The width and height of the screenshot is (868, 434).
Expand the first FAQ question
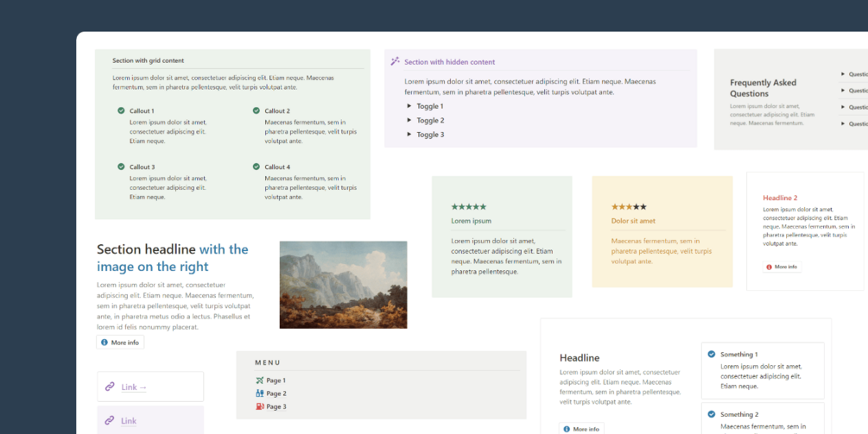coord(853,73)
